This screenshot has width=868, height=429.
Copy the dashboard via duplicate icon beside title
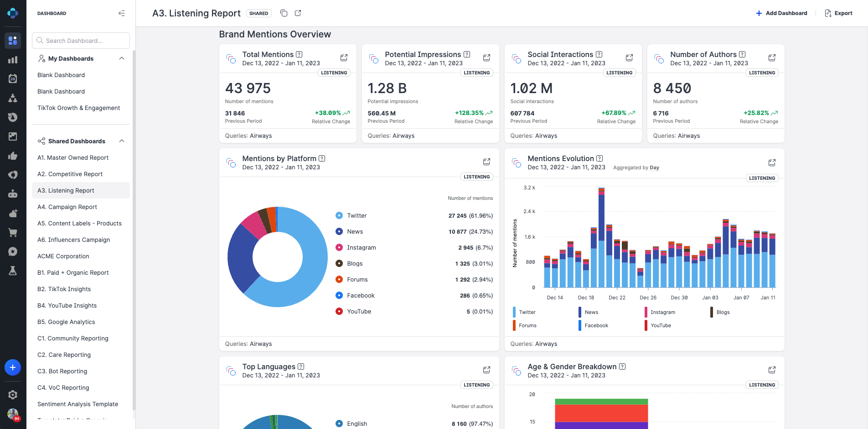(284, 13)
